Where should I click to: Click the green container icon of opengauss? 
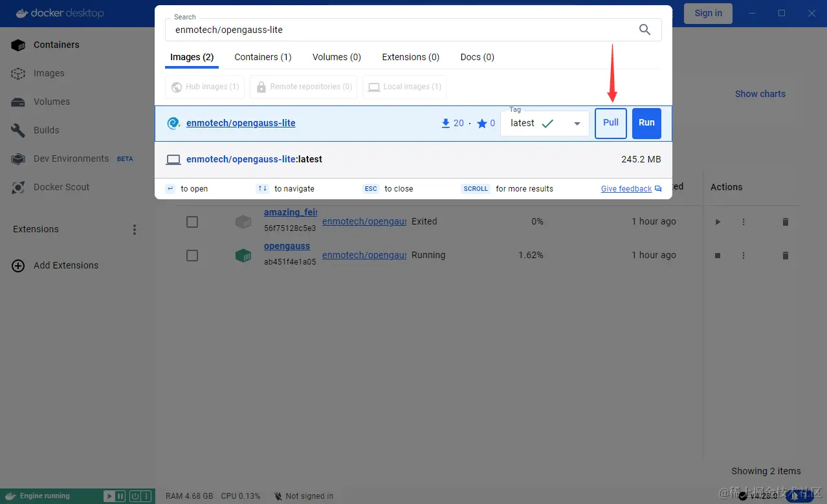(x=243, y=256)
